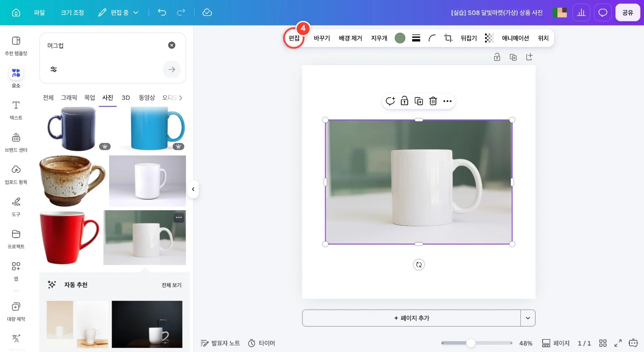Open the search filter options icon
Screen dimensions: 644x352
click(54, 69)
